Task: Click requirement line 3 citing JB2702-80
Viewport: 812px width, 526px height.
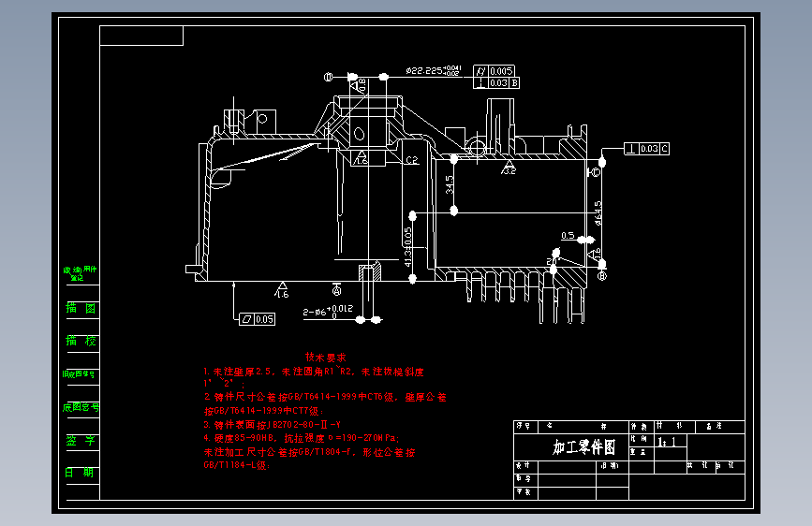Action: [x=273, y=425]
